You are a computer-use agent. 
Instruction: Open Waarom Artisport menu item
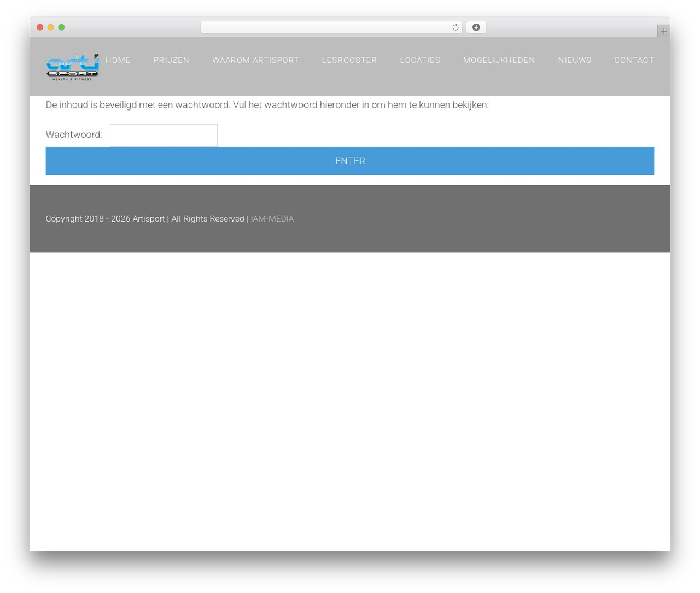(x=255, y=60)
